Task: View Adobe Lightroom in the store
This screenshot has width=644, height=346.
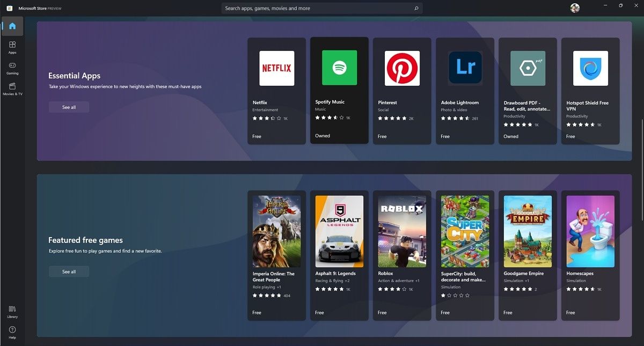Action: [x=464, y=90]
